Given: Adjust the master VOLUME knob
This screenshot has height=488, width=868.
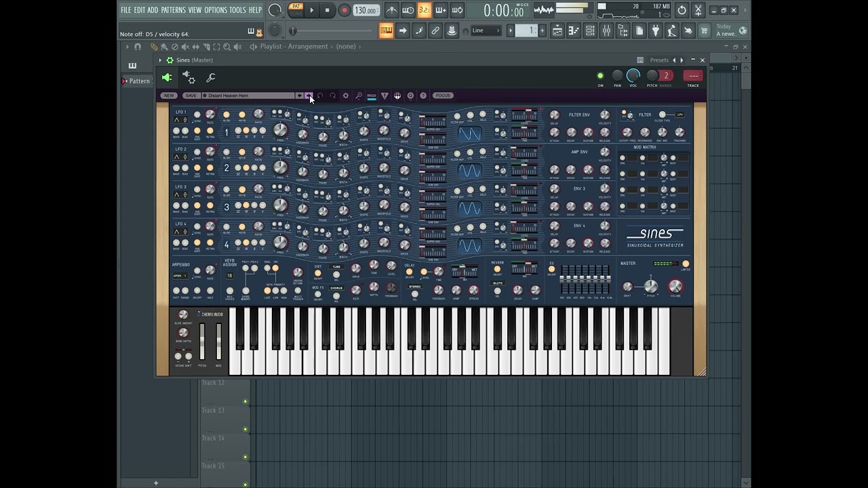Looking at the screenshot, I should point(675,287).
